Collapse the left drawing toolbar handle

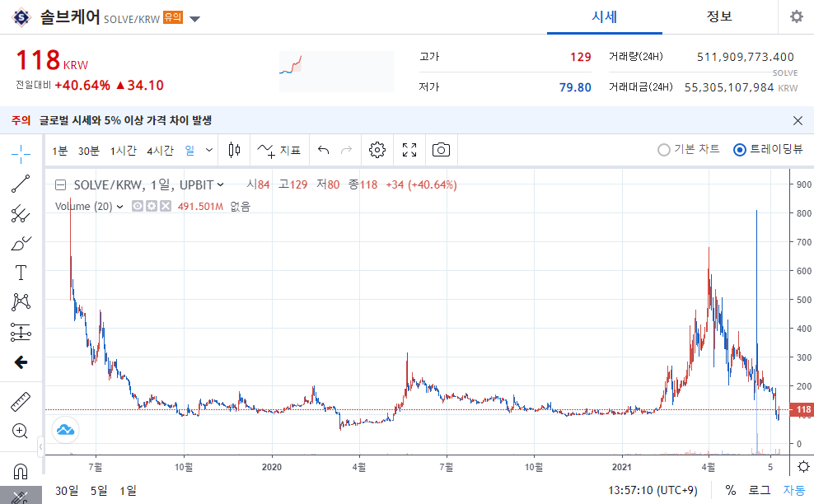coord(40,446)
